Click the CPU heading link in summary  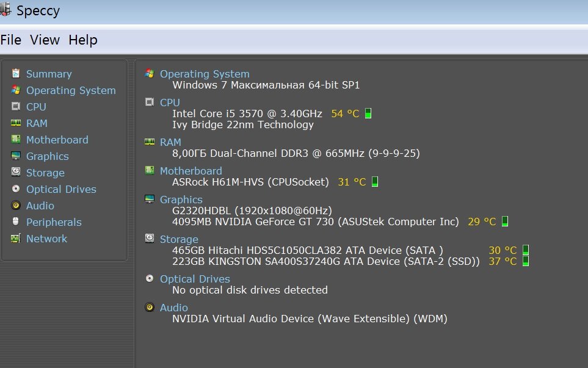point(170,103)
